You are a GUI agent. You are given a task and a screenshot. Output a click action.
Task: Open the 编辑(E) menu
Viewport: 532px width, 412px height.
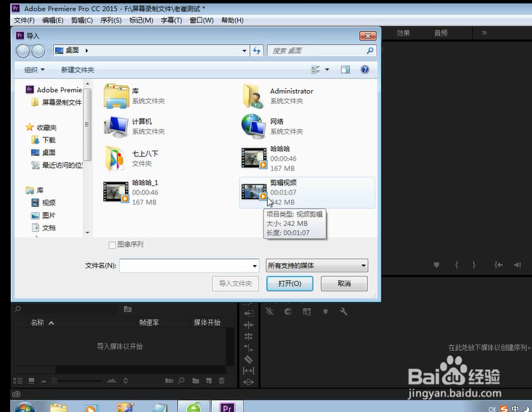[52, 20]
